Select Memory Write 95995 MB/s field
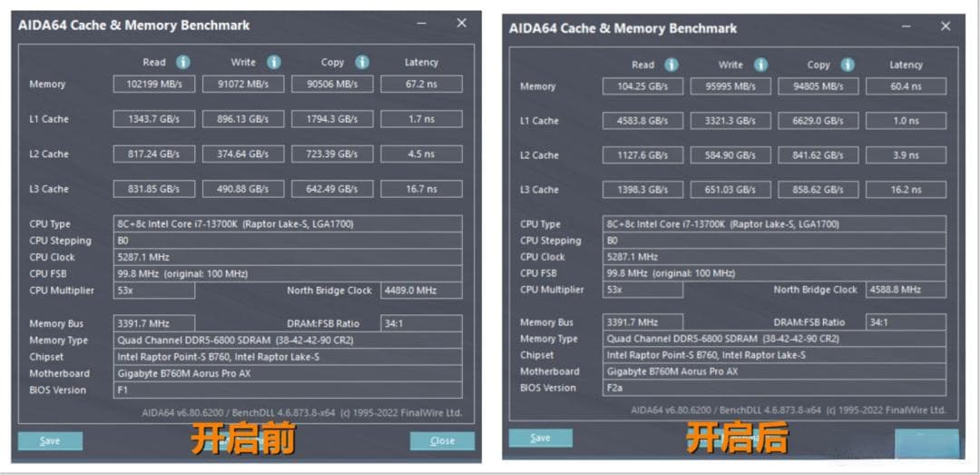 coord(730,86)
